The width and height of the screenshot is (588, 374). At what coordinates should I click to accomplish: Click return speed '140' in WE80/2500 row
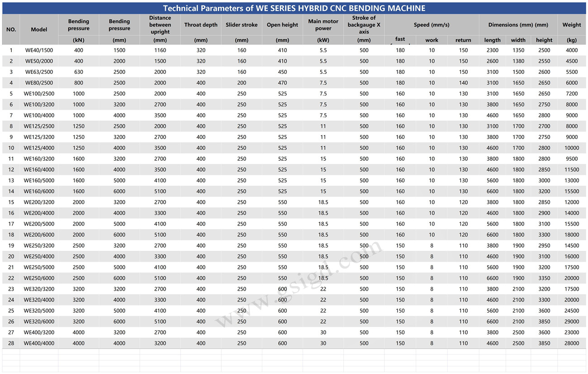(x=463, y=83)
